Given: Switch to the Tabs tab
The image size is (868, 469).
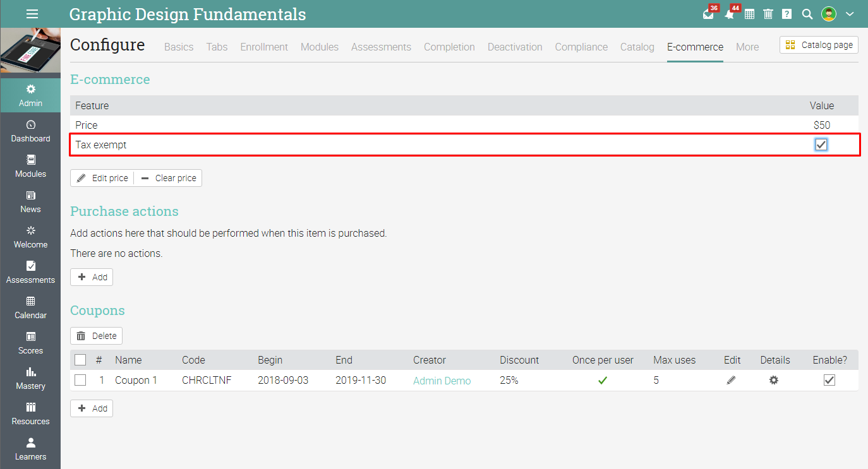Looking at the screenshot, I should pos(217,47).
